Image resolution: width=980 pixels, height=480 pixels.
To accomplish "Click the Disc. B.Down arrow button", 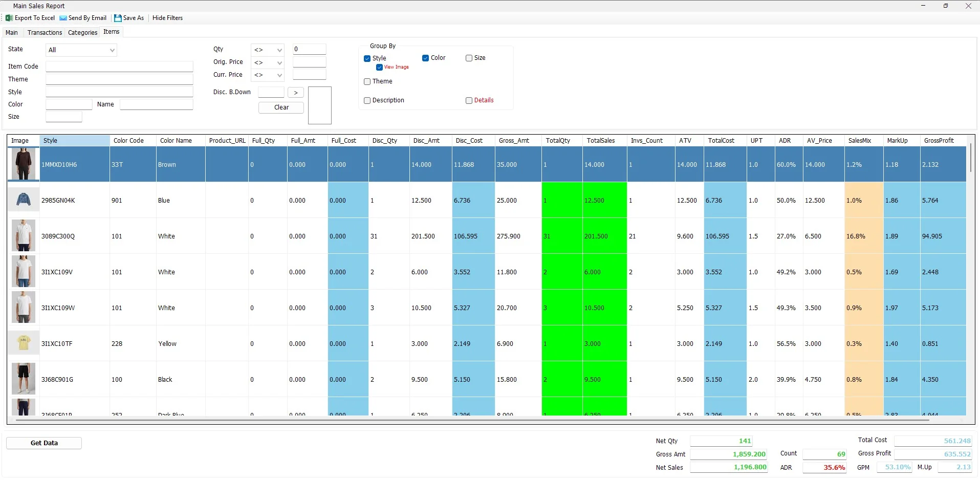I will [296, 93].
